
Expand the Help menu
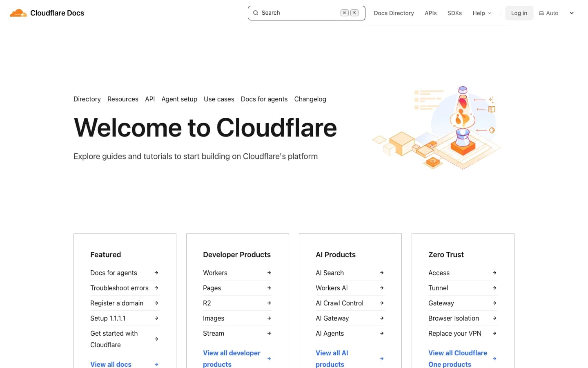click(x=482, y=13)
